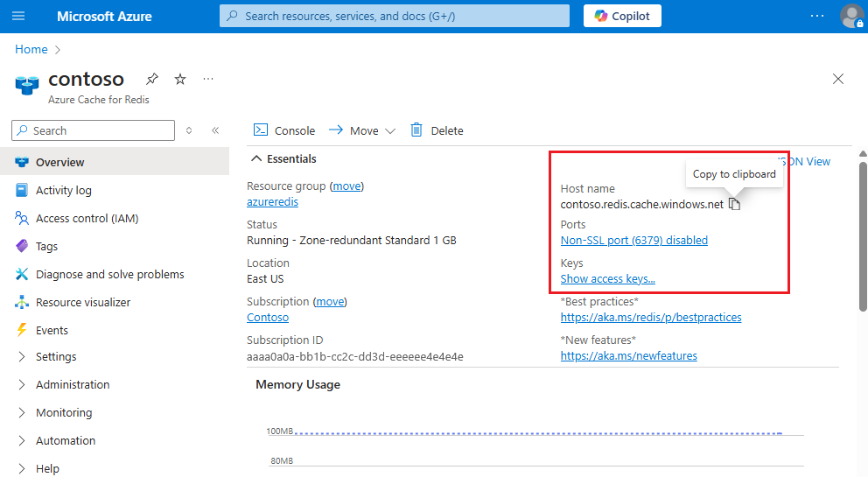Collapse the Essentials section
The width and height of the screenshot is (868, 477).
pyautogui.click(x=284, y=159)
